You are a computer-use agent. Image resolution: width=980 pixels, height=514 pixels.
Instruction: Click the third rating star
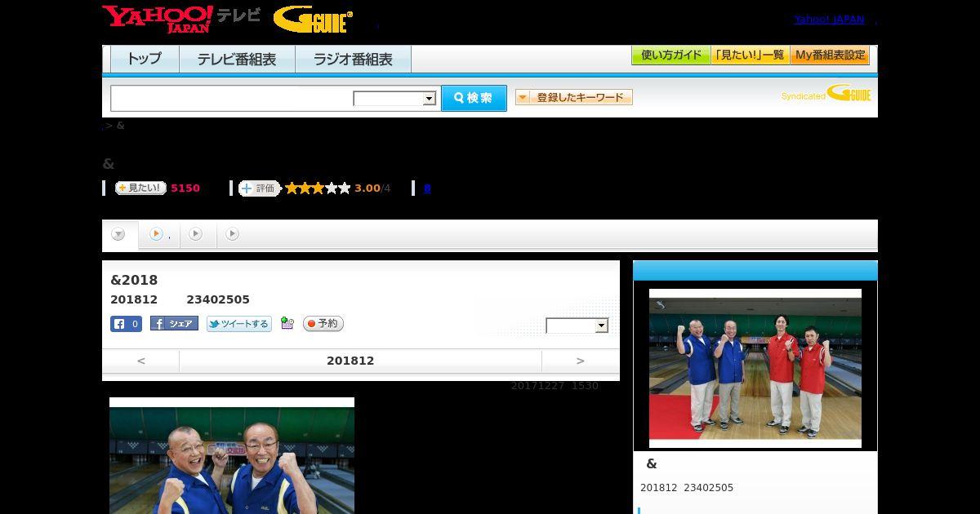coord(318,188)
